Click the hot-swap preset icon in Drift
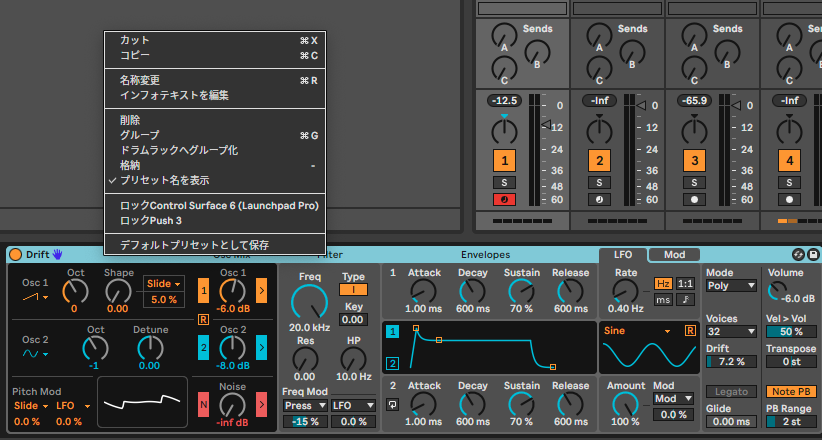Screen dimensions: 822x440 click(798, 255)
